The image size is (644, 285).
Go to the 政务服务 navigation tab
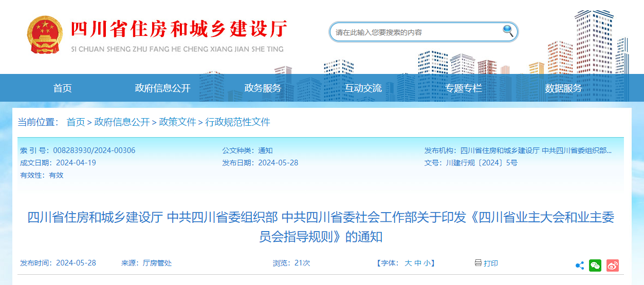(263, 88)
